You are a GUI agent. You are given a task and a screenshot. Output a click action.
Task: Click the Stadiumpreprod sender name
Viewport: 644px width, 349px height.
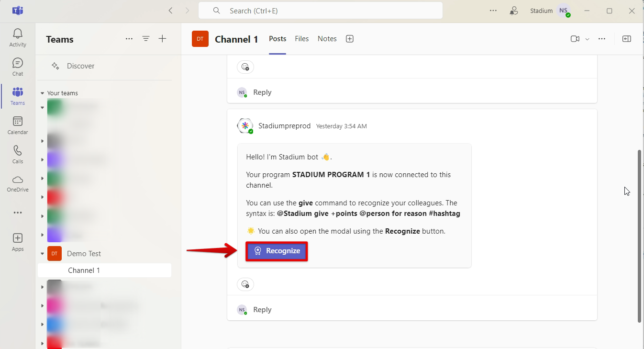(284, 126)
